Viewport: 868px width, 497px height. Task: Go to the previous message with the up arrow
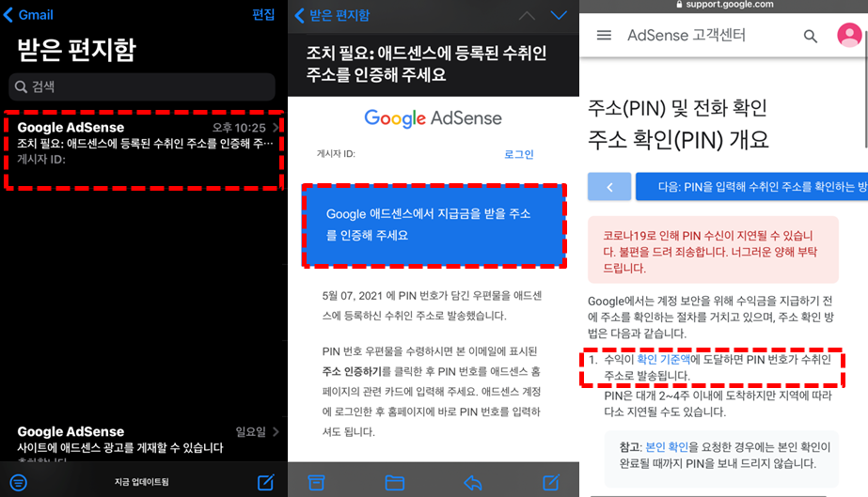click(527, 15)
